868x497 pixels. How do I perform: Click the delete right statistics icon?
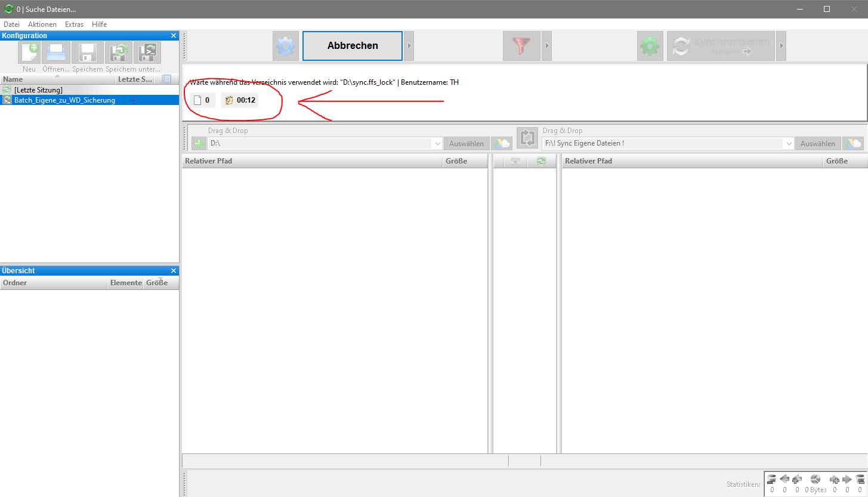860,479
